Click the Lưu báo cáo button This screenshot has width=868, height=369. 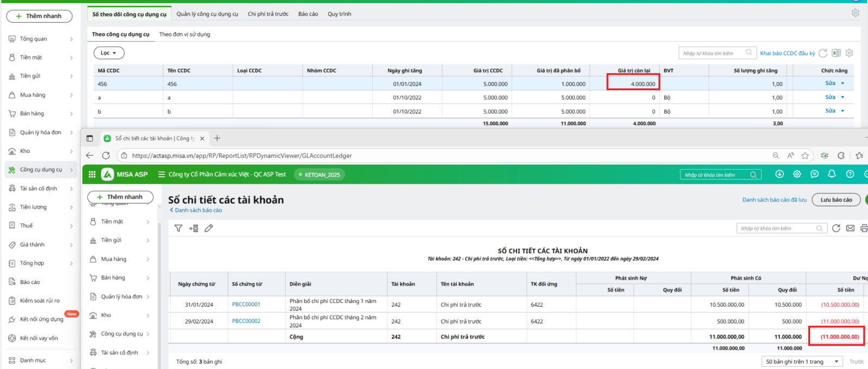836,199
